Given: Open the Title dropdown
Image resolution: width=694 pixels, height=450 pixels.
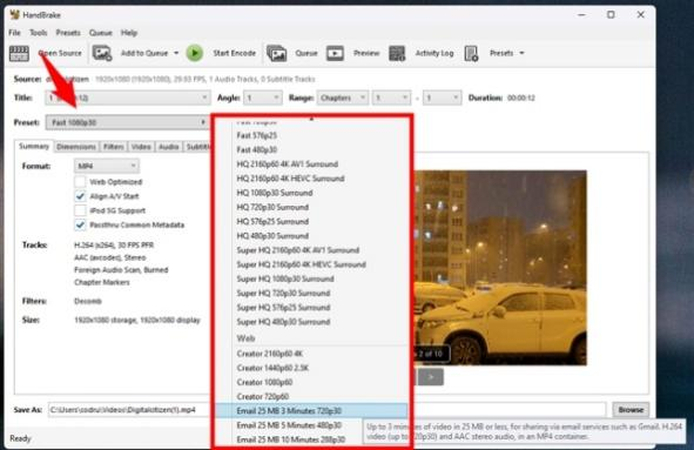Looking at the screenshot, I should click(x=127, y=98).
